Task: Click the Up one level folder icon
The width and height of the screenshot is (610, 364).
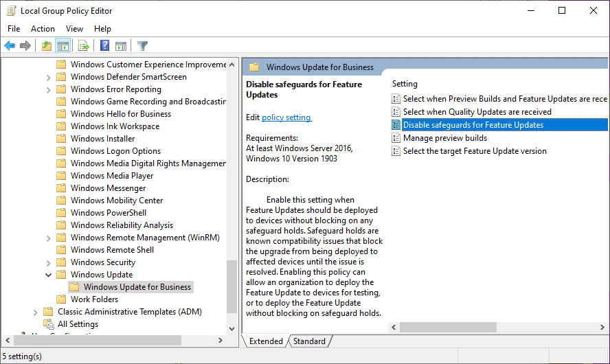Action: (x=47, y=46)
